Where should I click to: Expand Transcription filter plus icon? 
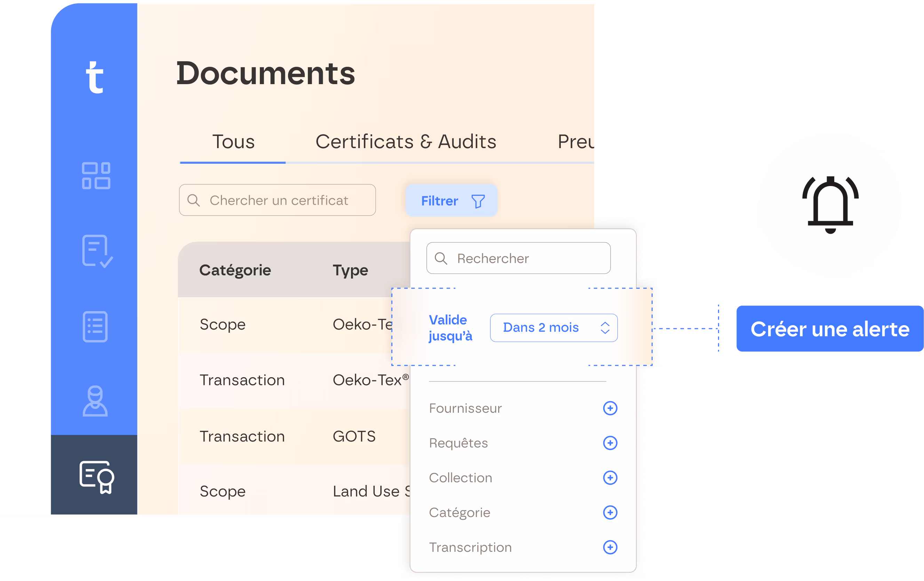[x=610, y=547]
